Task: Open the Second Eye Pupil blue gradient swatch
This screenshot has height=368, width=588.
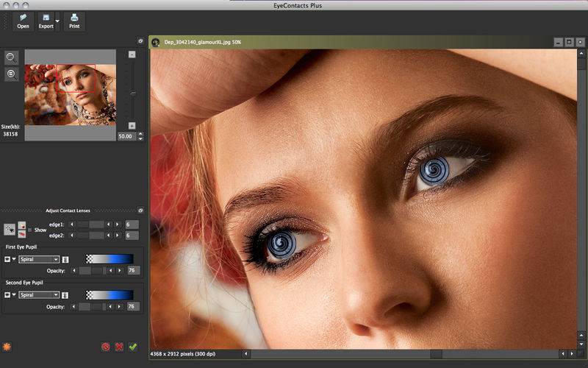Action: (110, 295)
